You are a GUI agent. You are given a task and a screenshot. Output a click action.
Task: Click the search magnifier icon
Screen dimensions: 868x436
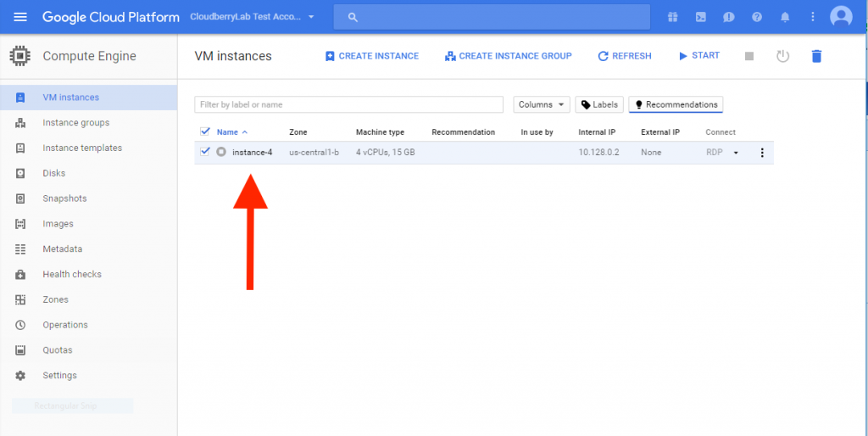[353, 17]
